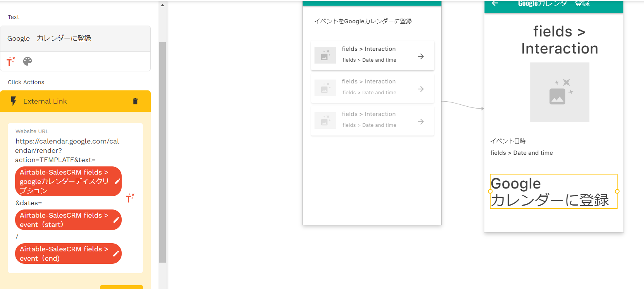644x289 pixels.
Task: Select the Google カレンダーに登録 text element on the canvas
Action: click(554, 192)
